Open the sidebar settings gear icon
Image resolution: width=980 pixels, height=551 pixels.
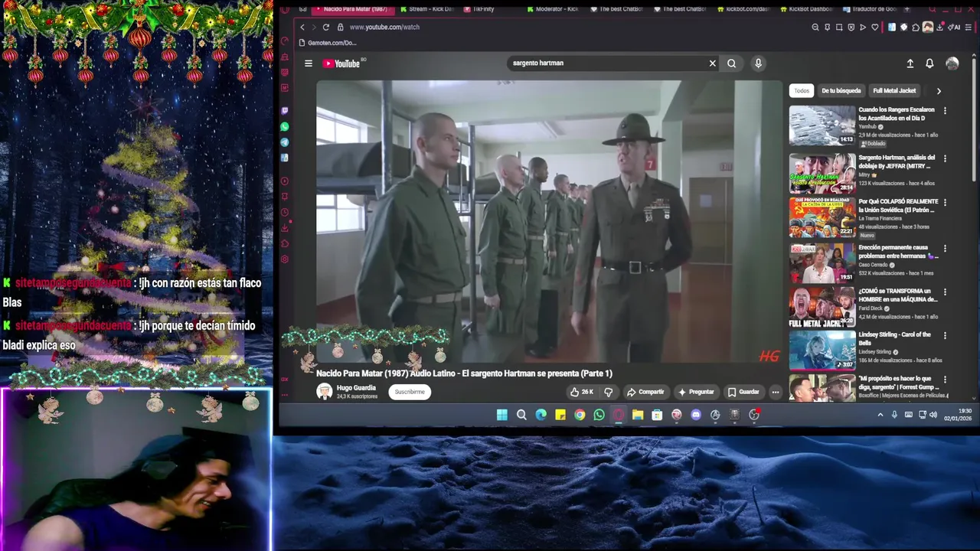pos(285,259)
